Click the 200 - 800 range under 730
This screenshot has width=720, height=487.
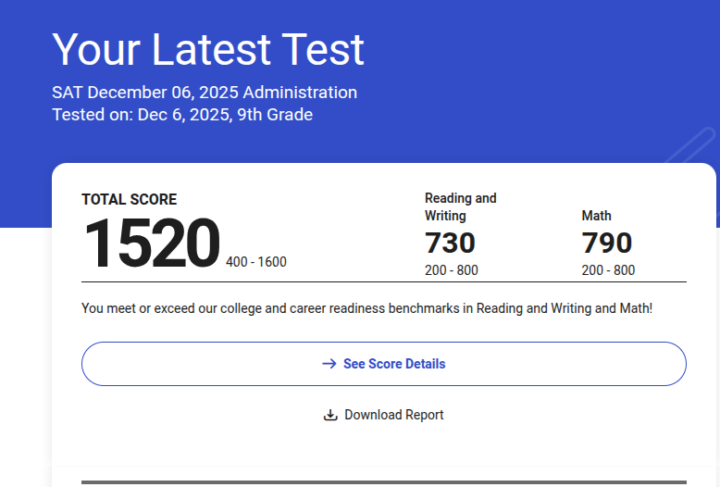tap(451, 270)
